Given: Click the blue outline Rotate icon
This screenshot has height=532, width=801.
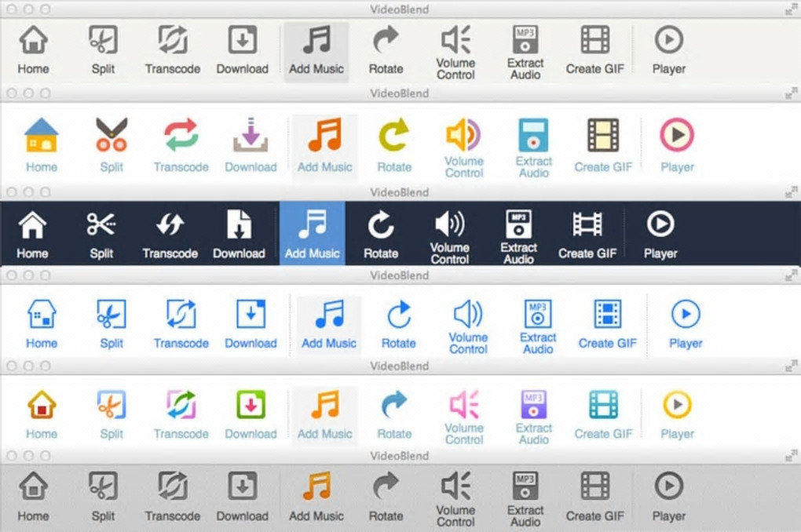Looking at the screenshot, I should [x=398, y=314].
